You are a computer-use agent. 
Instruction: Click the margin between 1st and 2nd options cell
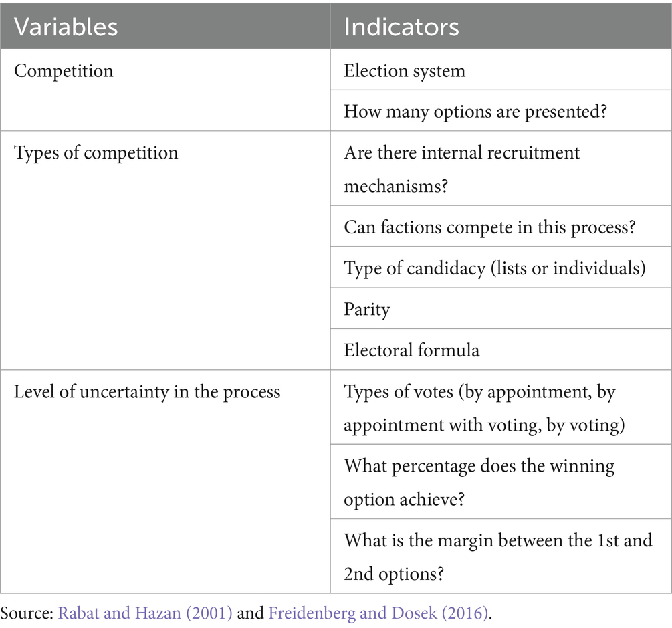501,556
